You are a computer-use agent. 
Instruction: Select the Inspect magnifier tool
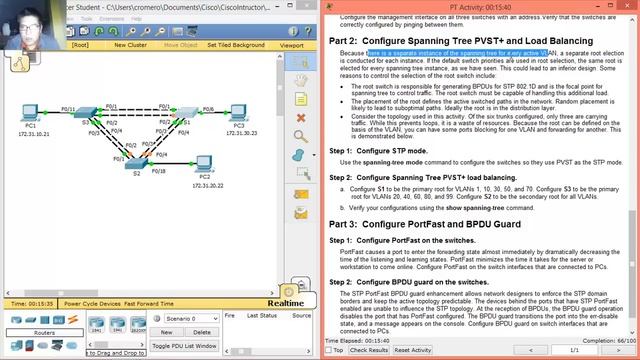coord(301,136)
